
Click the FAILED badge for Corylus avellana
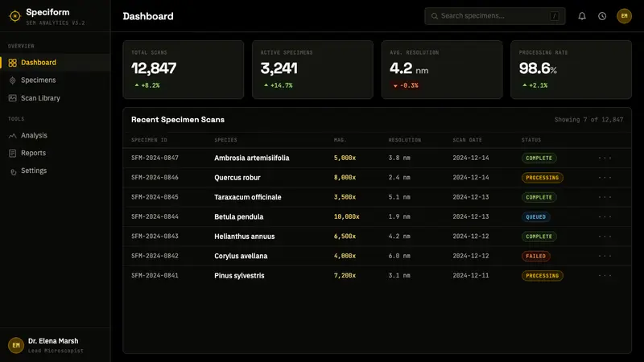pos(535,256)
